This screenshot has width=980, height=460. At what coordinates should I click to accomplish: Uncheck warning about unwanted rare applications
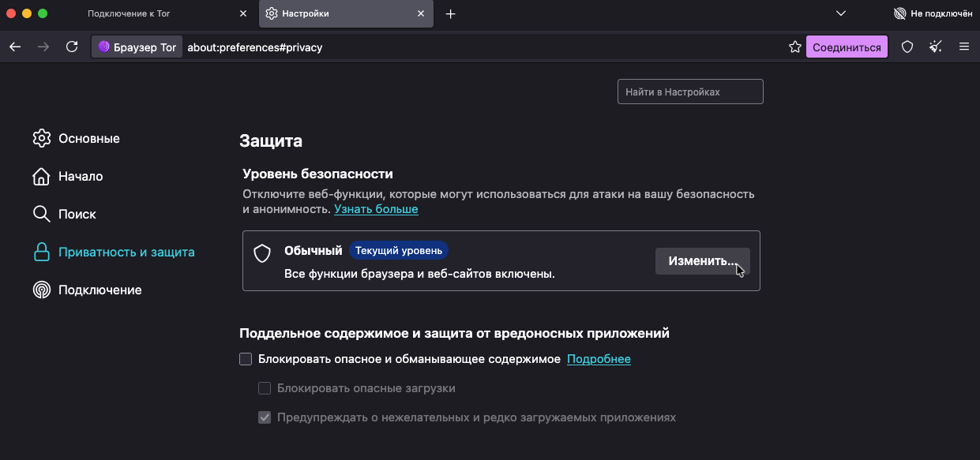pos(265,417)
